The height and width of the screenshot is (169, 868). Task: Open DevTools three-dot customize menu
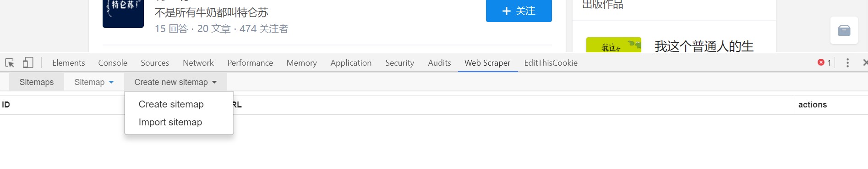point(847,63)
